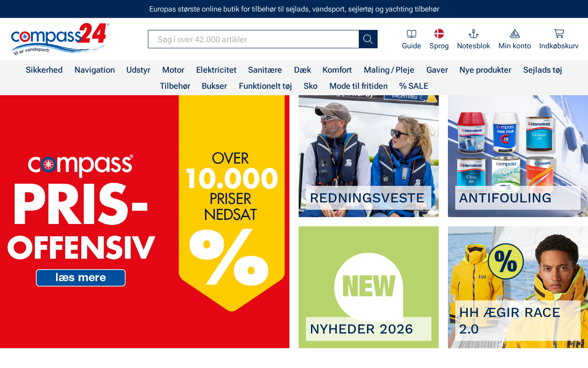Open the Indkøbskurv shopping cart icon

click(559, 34)
